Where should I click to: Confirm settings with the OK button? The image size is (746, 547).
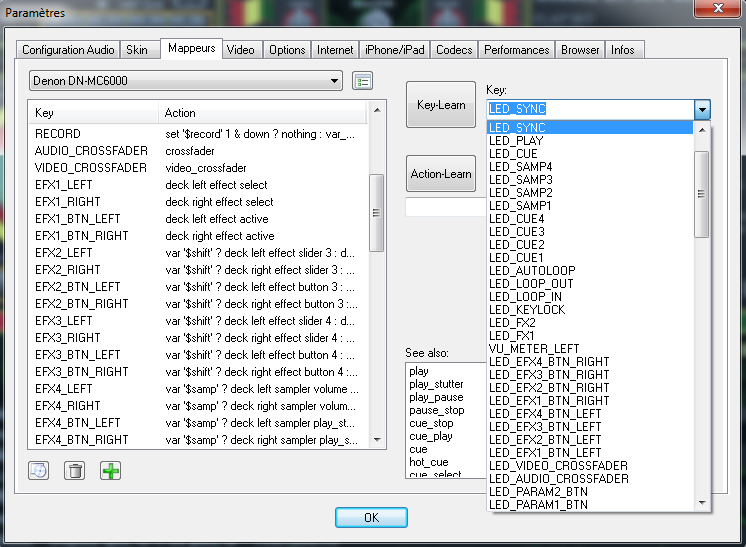tap(371, 518)
